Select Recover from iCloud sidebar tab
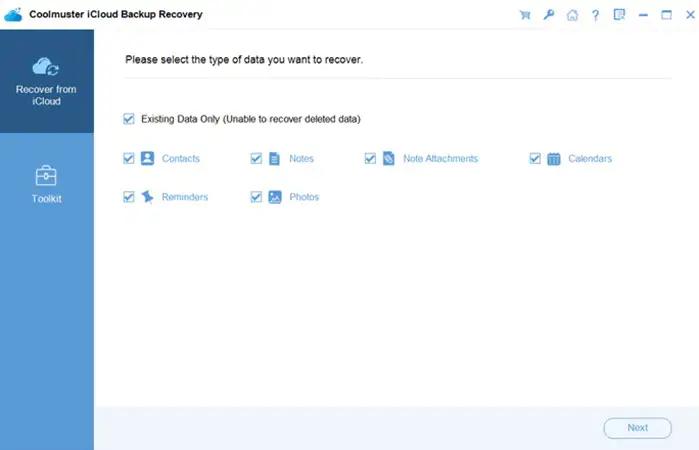The width and height of the screenshot is (699, 450). pyautogui.click(x=47, y=81)
